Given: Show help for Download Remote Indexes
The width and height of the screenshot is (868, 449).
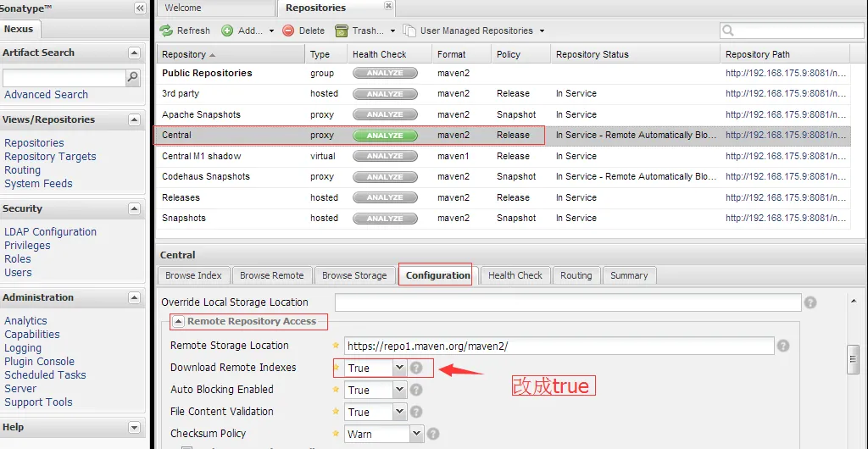Looking at the screenshot, I should pos(416,368).
